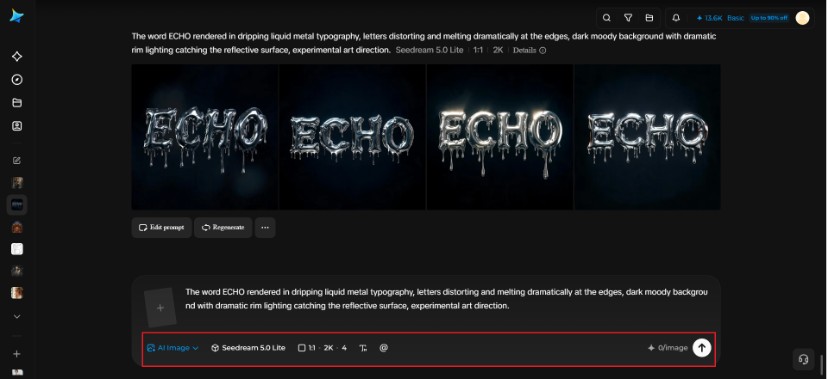Viewport: 830px width, 379px height.
Task: Click the 0/image credit cost indicator
Action: [668, 348]
